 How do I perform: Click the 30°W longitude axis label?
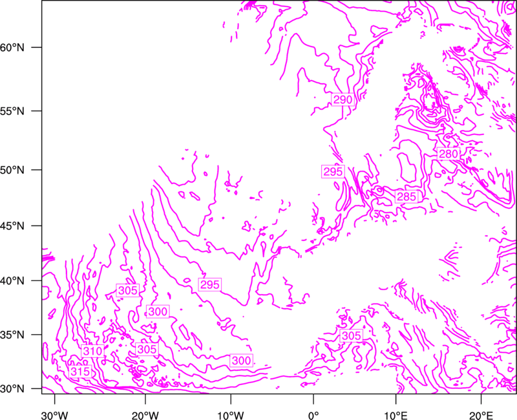(55, 415)
